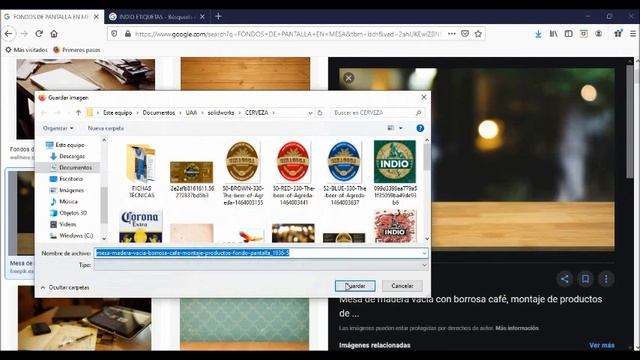Viewport: 640px width, 360px height.
Task: Click Guardar to save the image
Action: pyautogui.click(x=355, y=286)
